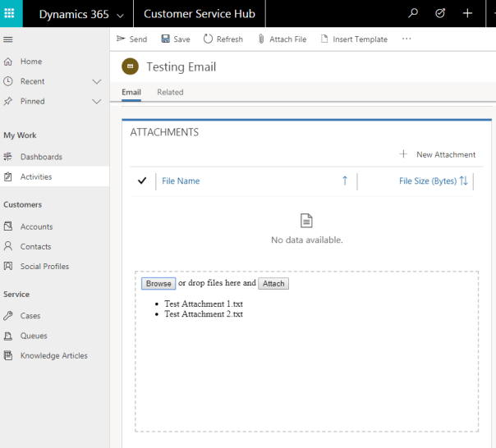Viewport: 496px width, 448px height.
Task: Click the Browse button
Action: tap(158, 284)
